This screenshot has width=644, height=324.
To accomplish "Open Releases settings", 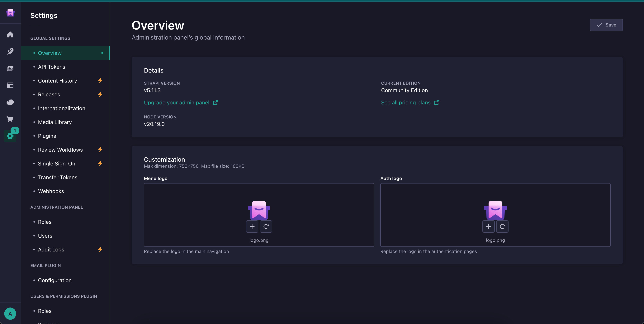I will tap(65, 94).
